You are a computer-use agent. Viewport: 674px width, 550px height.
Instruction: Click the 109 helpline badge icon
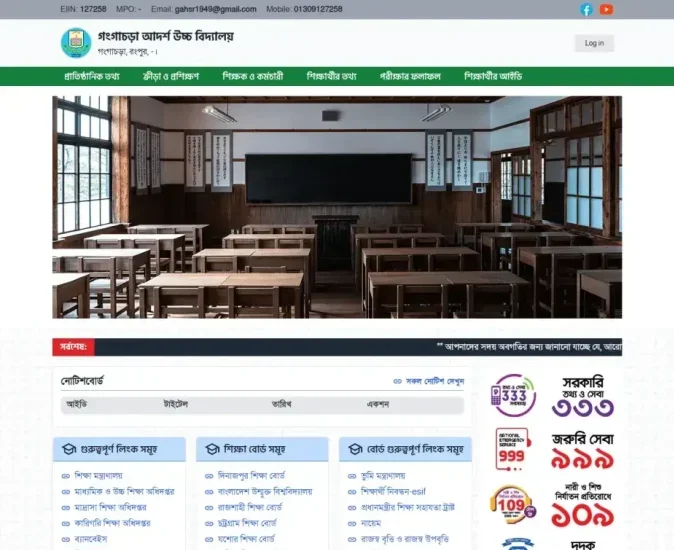[x=513, y=505]
